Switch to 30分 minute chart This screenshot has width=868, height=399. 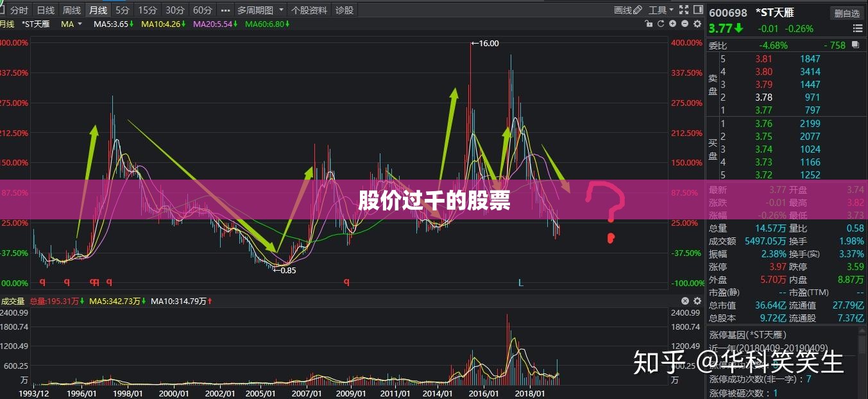pyautogui.click(x=174, y=10)
